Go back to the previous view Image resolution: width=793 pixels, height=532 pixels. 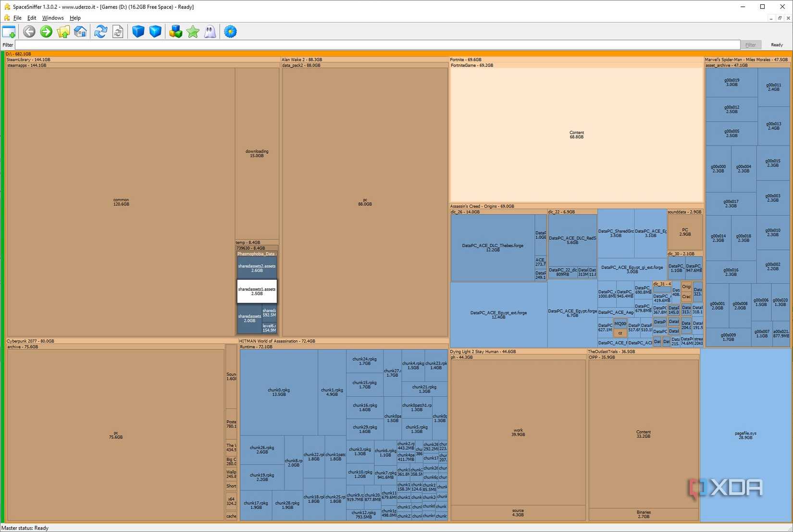(x=29, y=32)
